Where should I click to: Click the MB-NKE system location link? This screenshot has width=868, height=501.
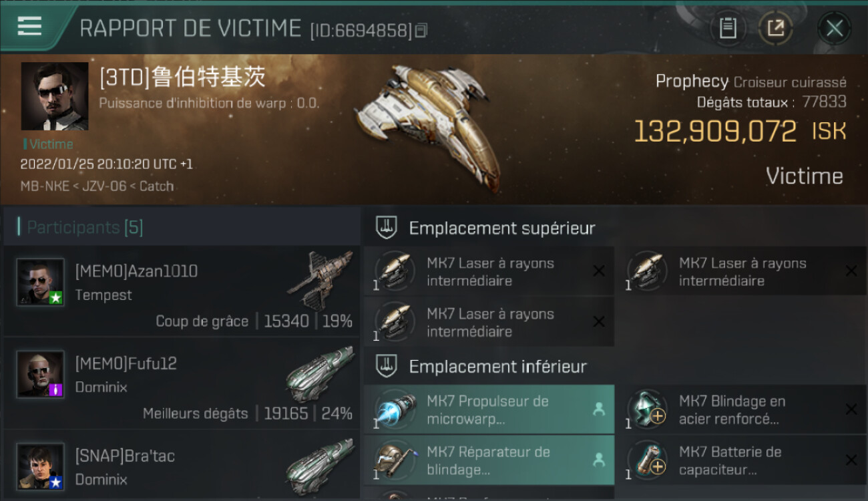click(x=45, y=186)
